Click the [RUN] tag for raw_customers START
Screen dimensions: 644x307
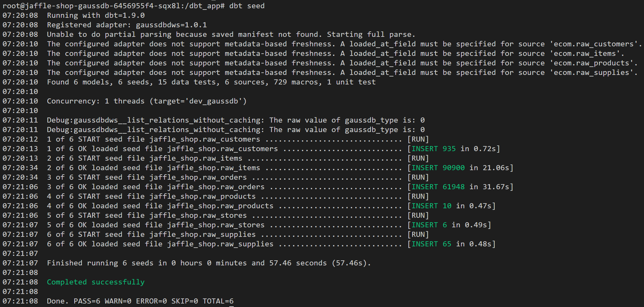point(418,139)
